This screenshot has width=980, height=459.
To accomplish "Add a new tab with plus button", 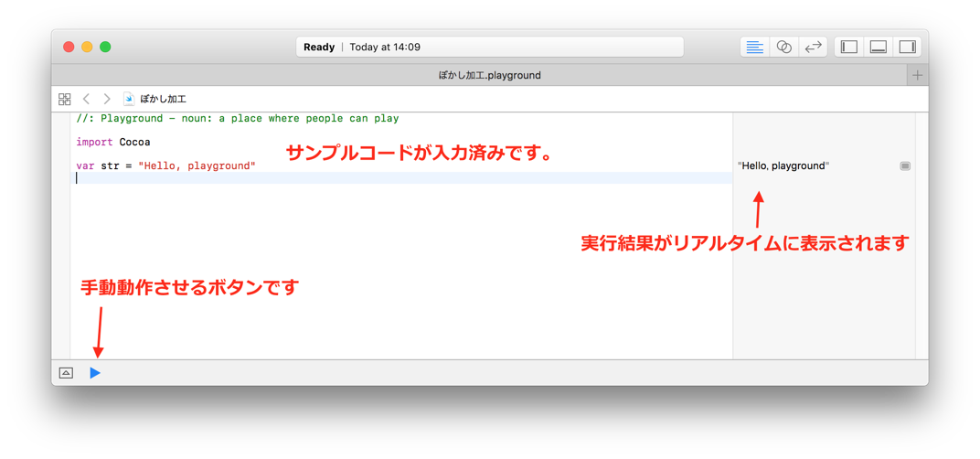I will click(x=918, y=75).
